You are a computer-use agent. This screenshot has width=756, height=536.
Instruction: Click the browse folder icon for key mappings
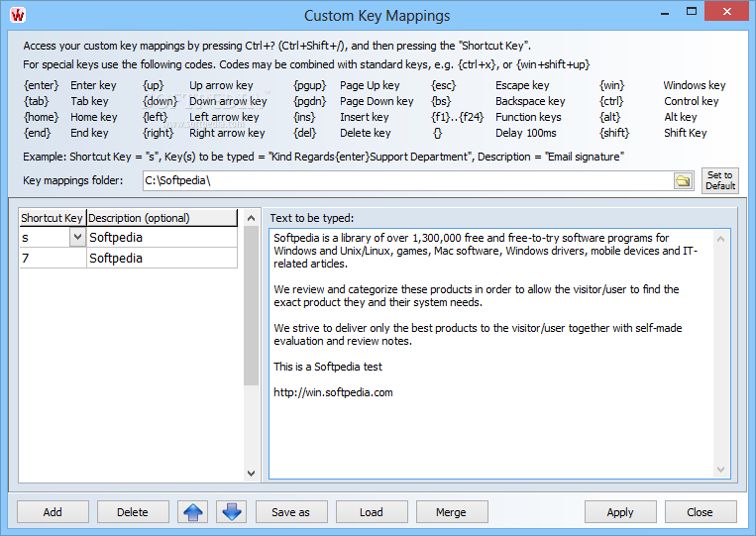click(x=683, y=180)
